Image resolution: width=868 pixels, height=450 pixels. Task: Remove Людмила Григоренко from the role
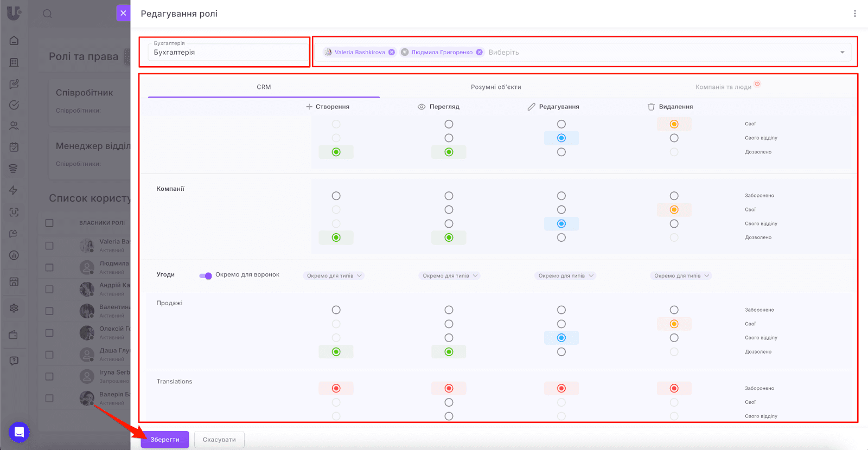pos(479,53)
